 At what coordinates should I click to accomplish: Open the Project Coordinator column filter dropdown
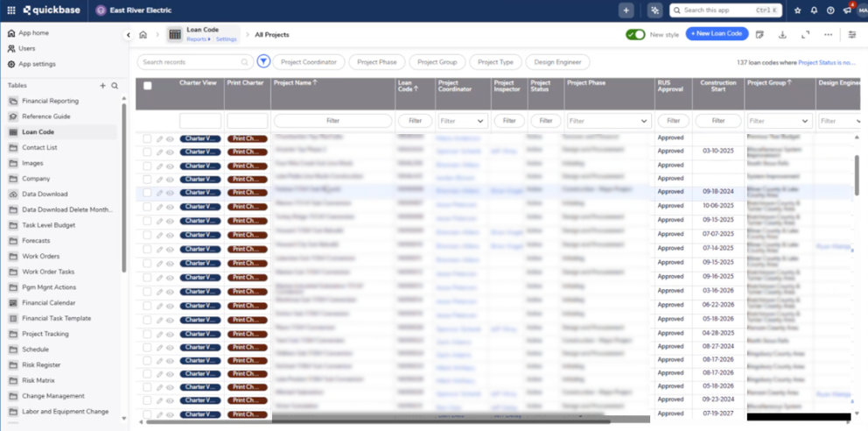pyautogui.click(x=462, y=121)
